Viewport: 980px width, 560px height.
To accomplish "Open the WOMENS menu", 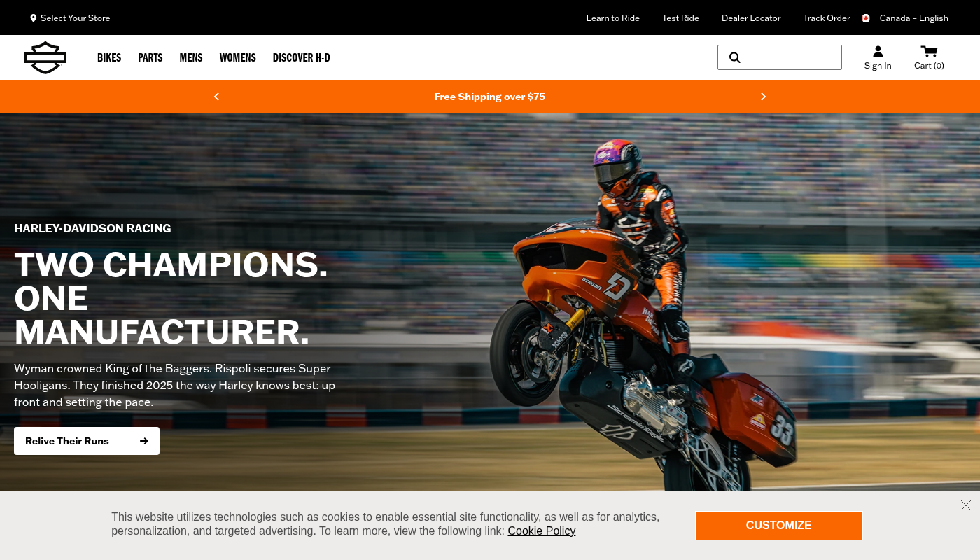I will coord(238,57).
